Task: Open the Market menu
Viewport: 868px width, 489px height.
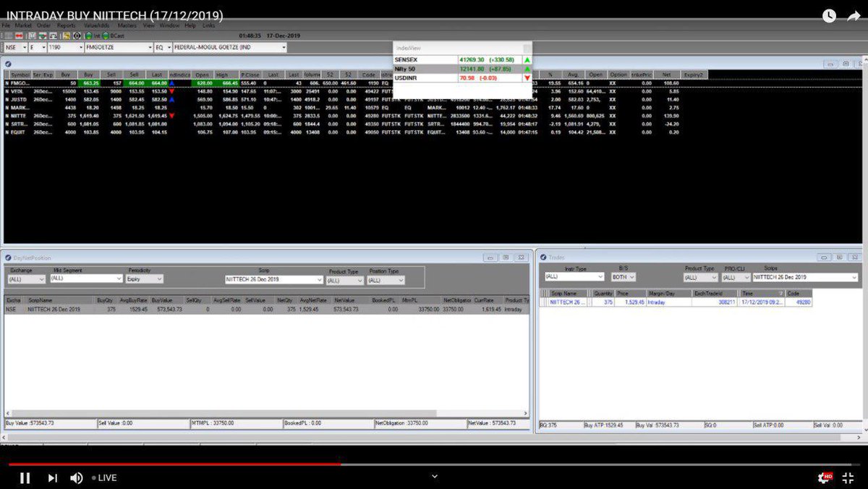Action: [23, 25]
